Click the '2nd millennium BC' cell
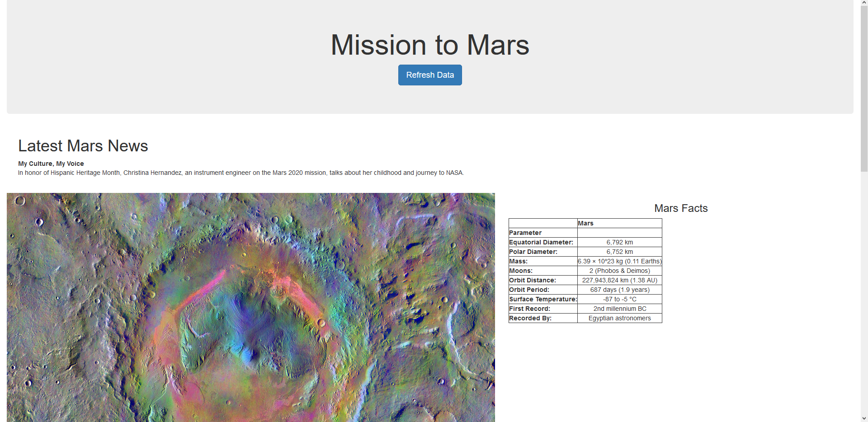This screenshot has height=422, width=868. pyautogui.click(x=619, y=309)
